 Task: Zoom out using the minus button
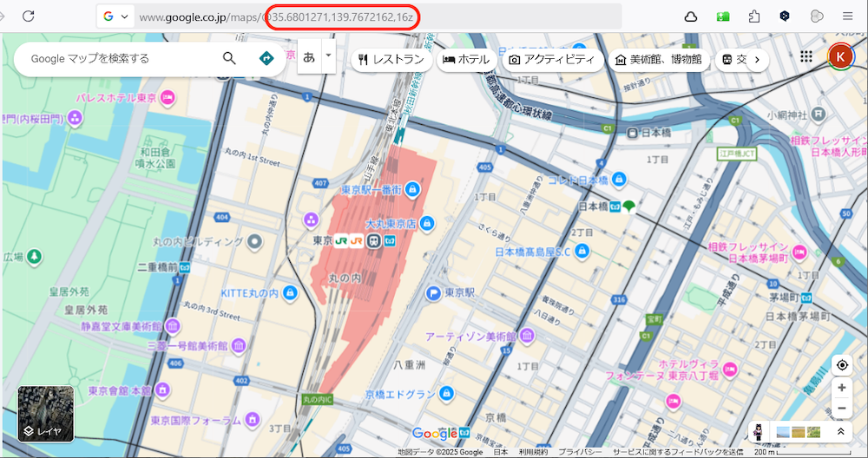[x=841, y=409]
